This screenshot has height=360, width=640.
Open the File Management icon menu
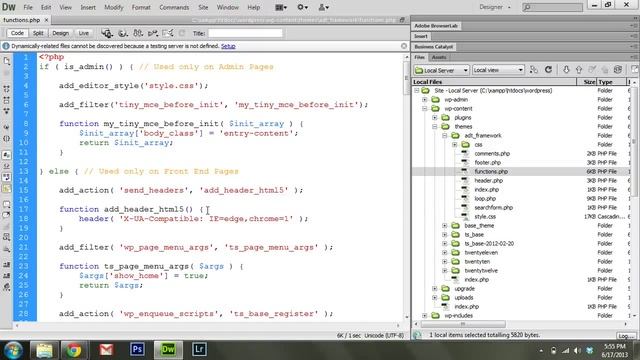point(138,33)
